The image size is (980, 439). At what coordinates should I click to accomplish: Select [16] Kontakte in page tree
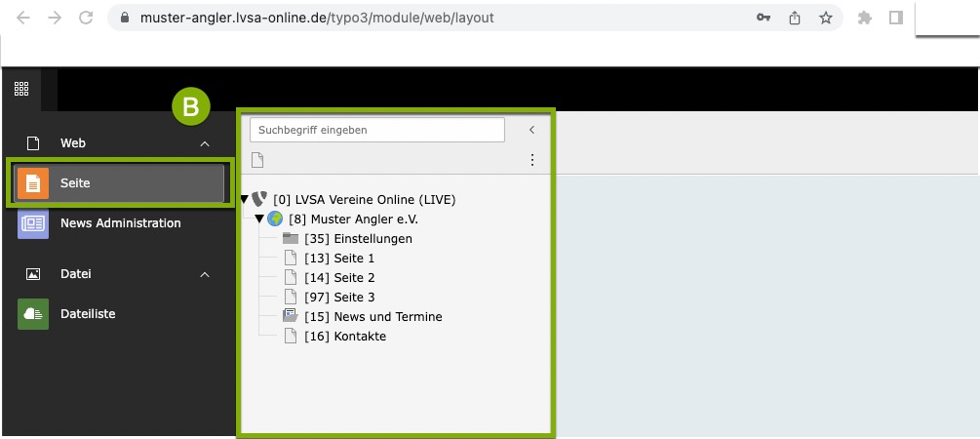[x=345, y=336]
